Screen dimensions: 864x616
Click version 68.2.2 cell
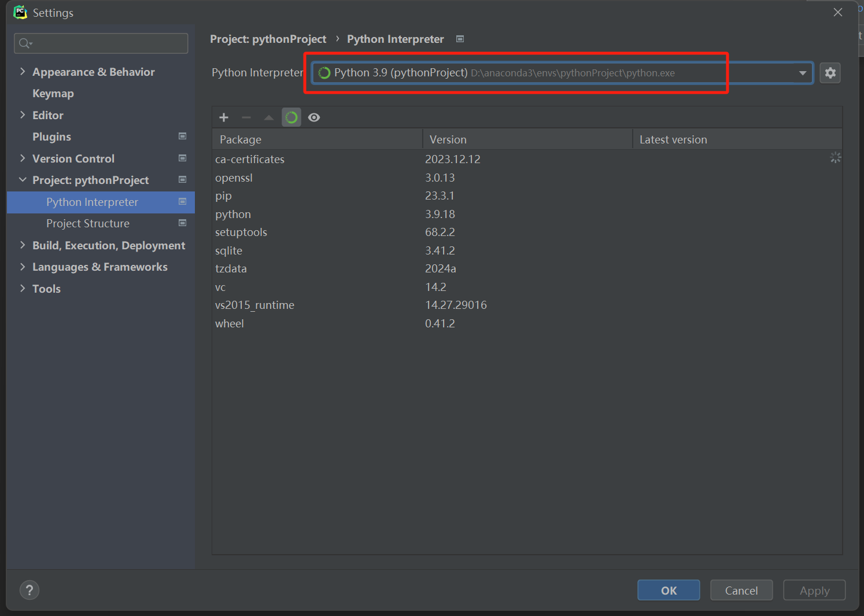440,232
